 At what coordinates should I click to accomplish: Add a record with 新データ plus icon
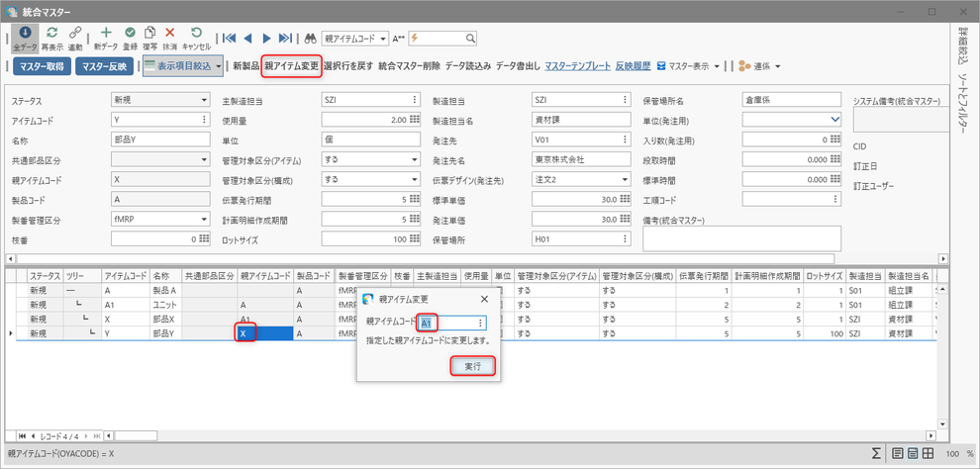coord(106,33)
